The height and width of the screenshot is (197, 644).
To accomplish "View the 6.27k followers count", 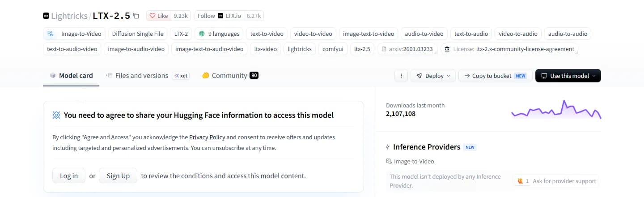I will click(x=254, y=16).
